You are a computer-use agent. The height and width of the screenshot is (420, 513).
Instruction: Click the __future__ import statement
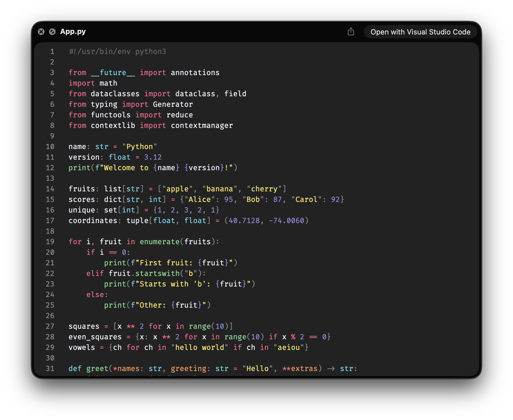pyautogui.click(x=144, y=73)
